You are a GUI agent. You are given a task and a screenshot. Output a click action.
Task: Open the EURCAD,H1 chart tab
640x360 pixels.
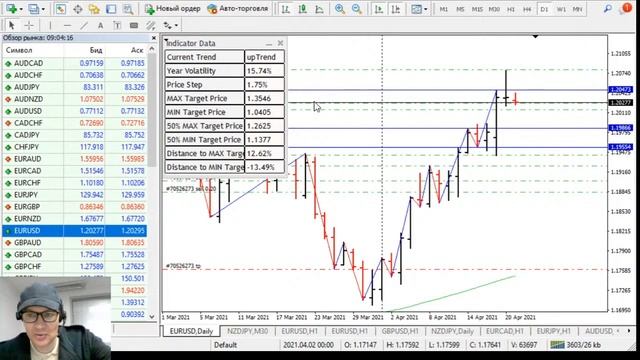[x=504, y=331]
